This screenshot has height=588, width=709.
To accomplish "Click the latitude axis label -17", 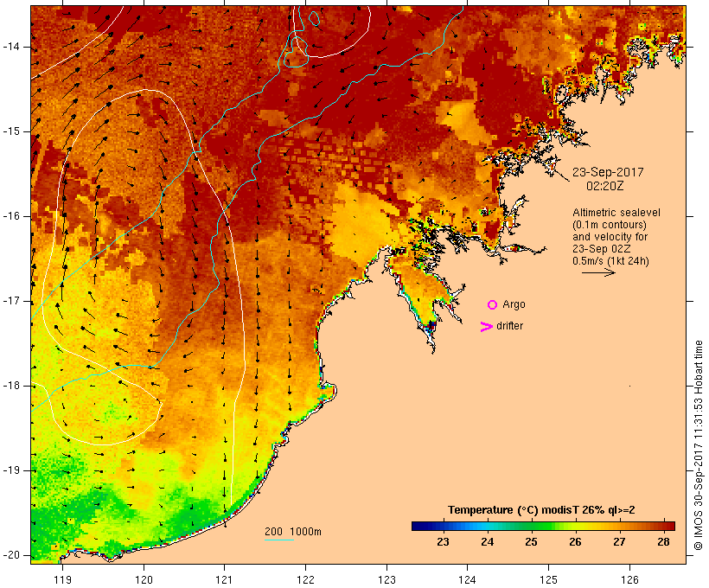I will (x=10, y=301).
